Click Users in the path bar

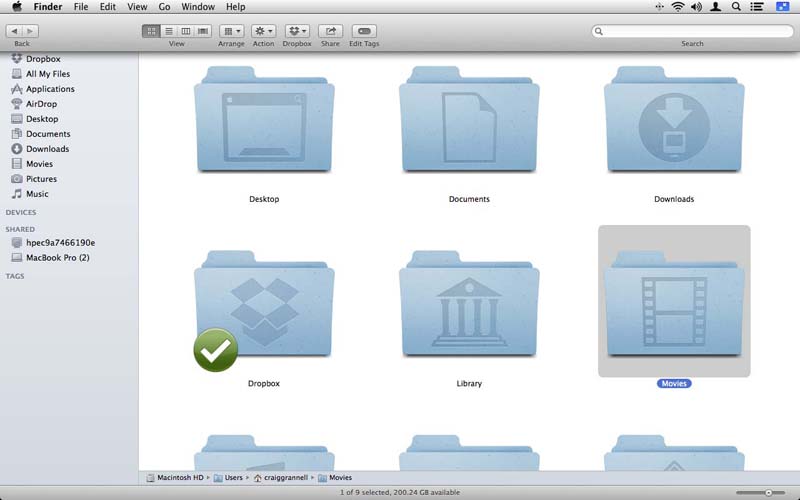tap(229, 478)
